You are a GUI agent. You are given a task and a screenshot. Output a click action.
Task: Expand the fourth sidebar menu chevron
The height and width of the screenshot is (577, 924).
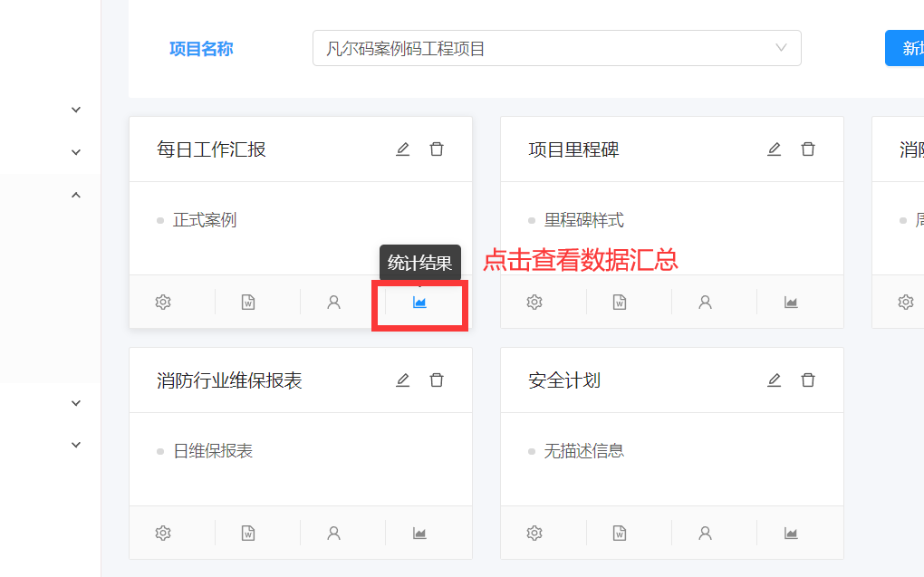tap(76, 403)
